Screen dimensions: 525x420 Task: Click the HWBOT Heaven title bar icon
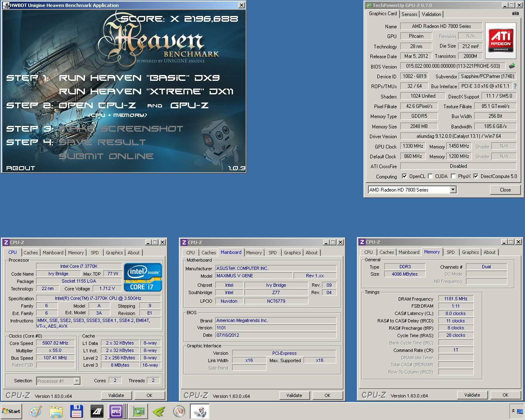[6, 5]
